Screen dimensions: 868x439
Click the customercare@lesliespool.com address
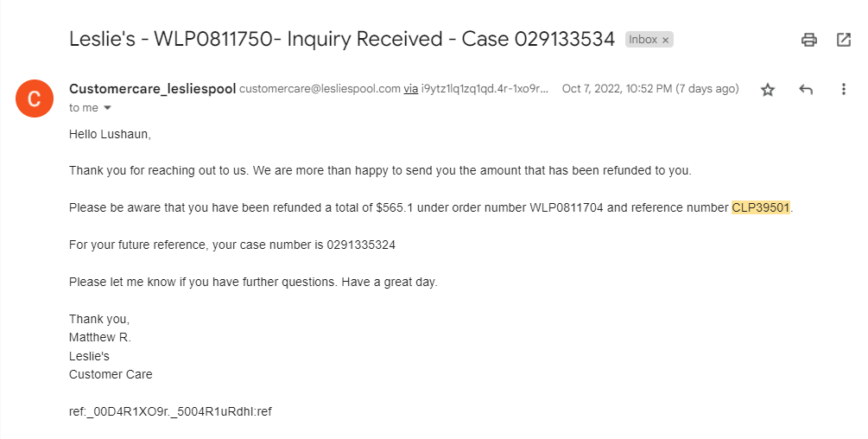320,88
